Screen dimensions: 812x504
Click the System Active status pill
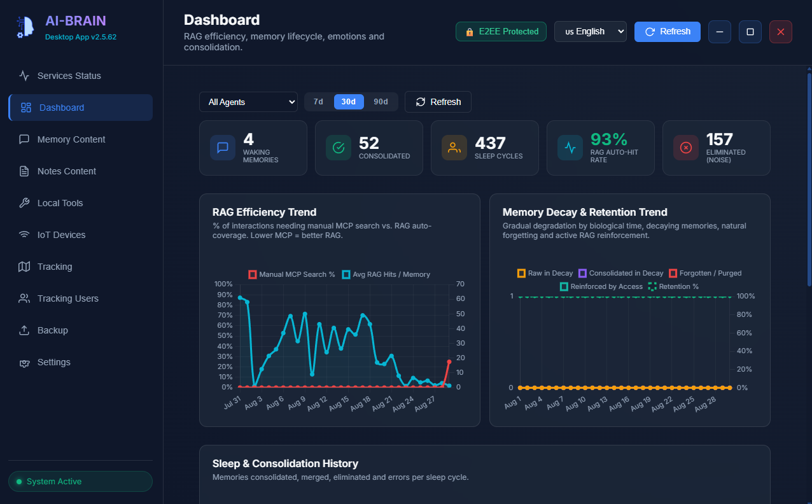pyautogui.click(x=80, y=482)
